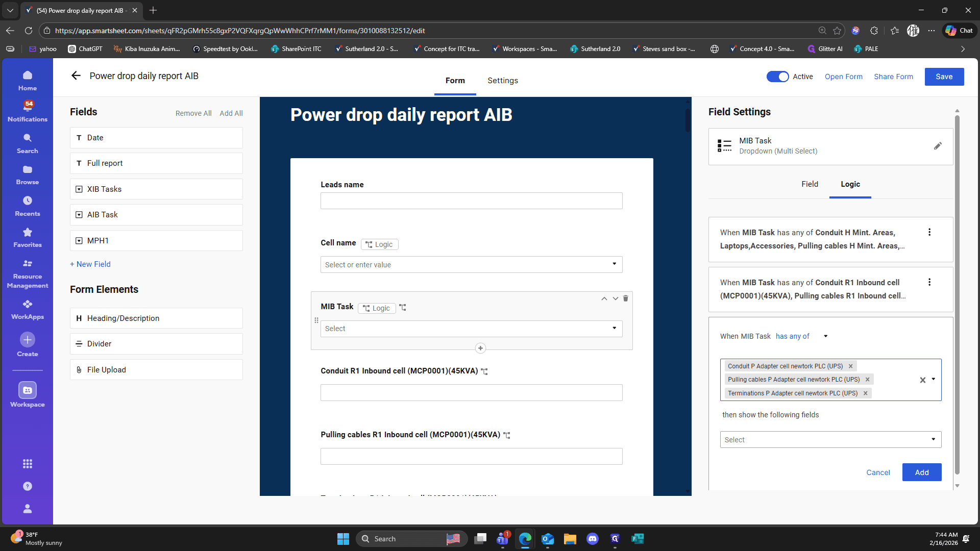Open MIB Task Select dropdown on the form
The image size is (980, 551).
click(x=471, y=329)
